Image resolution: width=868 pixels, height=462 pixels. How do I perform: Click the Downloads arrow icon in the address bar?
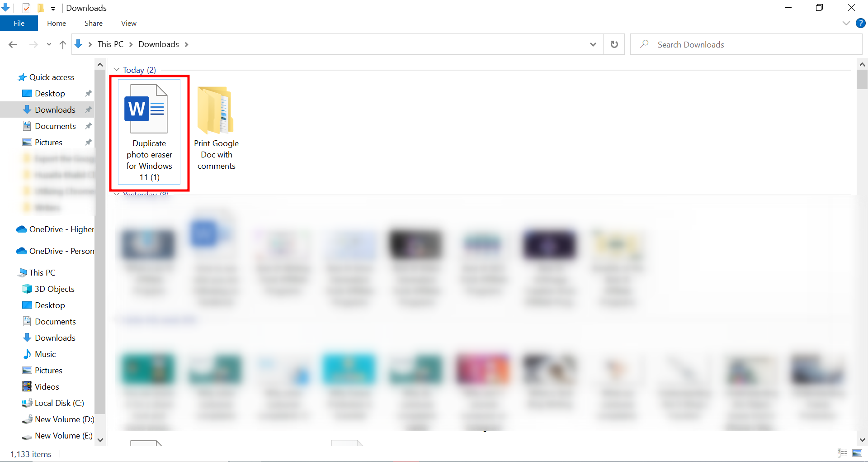(x=79, y=44)
